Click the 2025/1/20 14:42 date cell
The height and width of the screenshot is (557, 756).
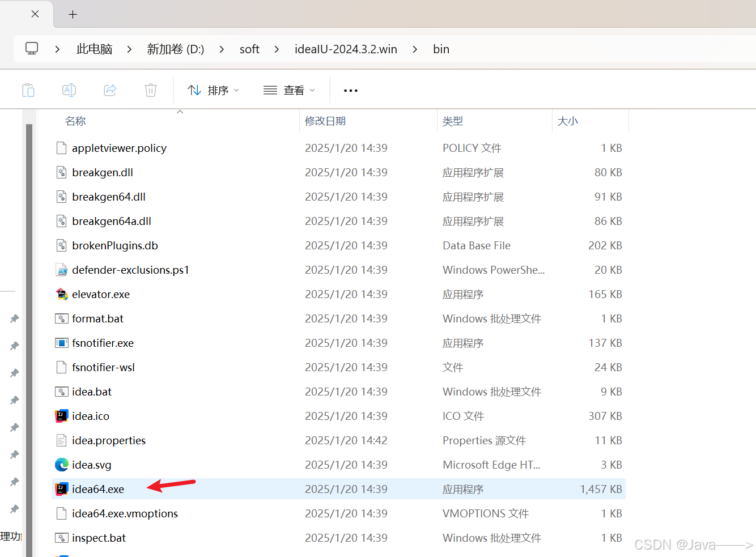tap(346, 440)
